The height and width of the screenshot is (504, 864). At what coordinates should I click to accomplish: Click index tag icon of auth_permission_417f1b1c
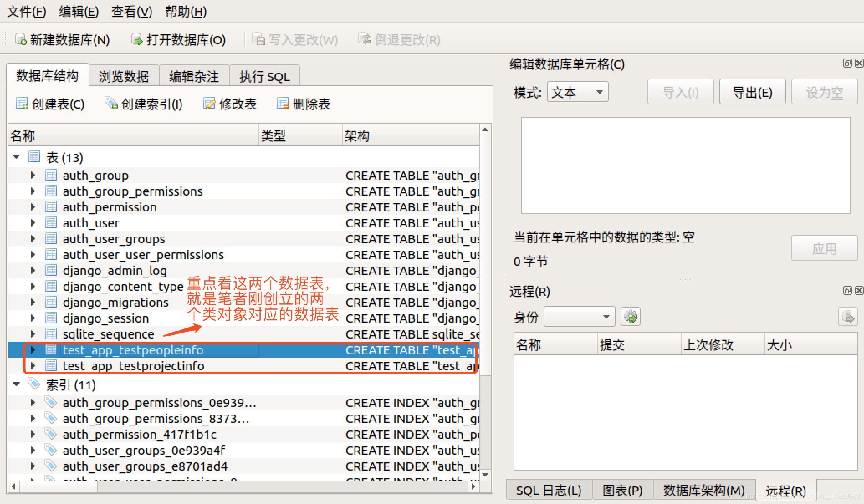tap(51, 434)
